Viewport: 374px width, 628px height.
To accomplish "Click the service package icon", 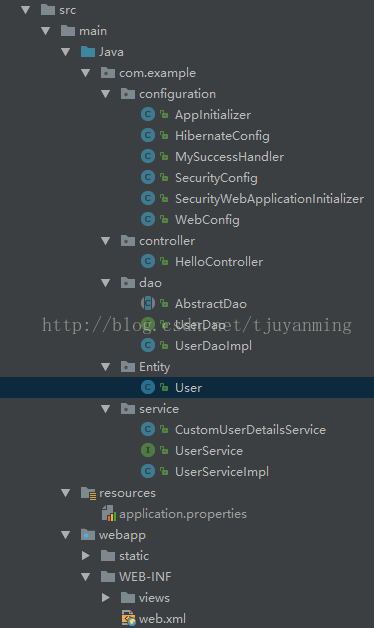I will 128,409.
